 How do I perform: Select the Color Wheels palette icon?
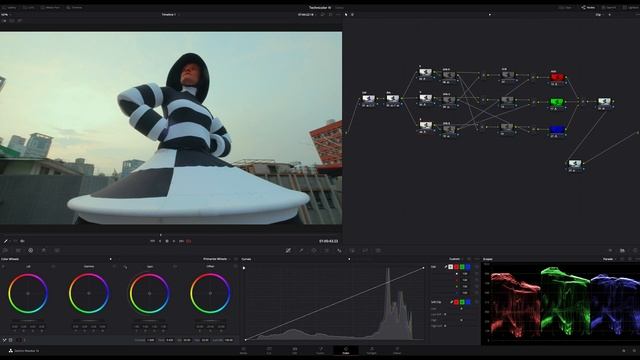pos(31,250)
